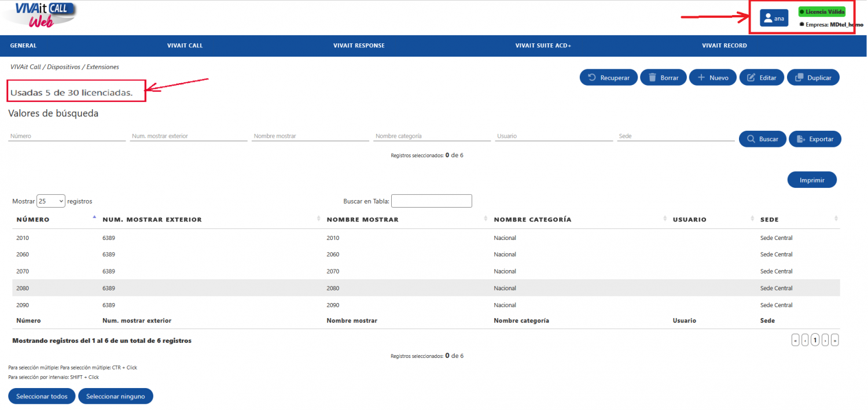
Task: Open the VIVAIT CALL menu
Action: [x=185, y=46]
